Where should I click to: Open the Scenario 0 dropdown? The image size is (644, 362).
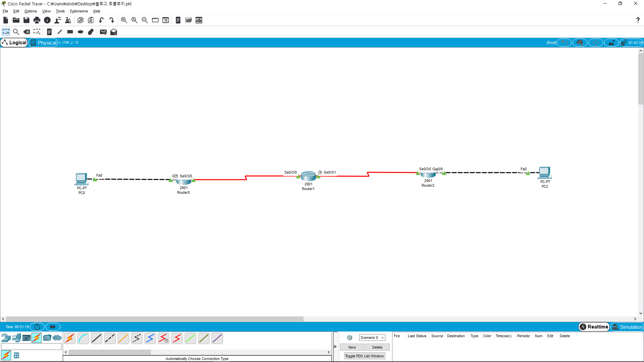372,338
